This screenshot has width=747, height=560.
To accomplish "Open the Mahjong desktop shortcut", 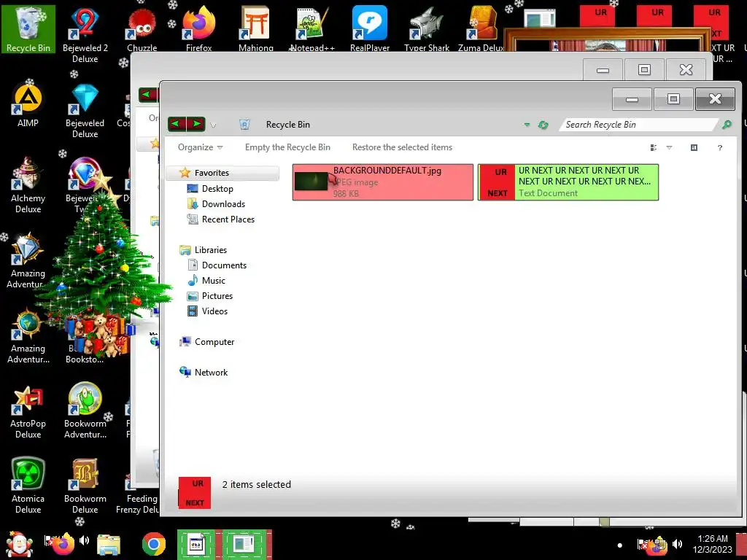I will point(256,28).
